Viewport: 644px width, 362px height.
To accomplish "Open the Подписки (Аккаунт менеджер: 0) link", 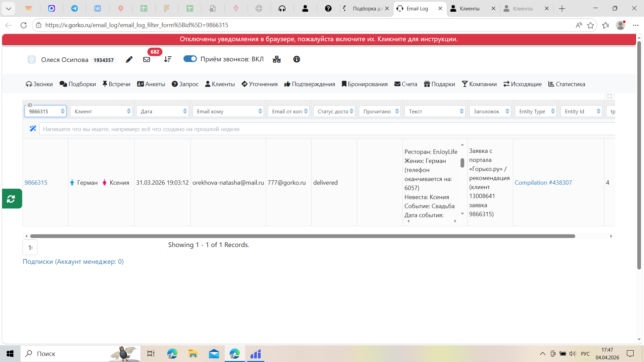I will pos(73,262).
